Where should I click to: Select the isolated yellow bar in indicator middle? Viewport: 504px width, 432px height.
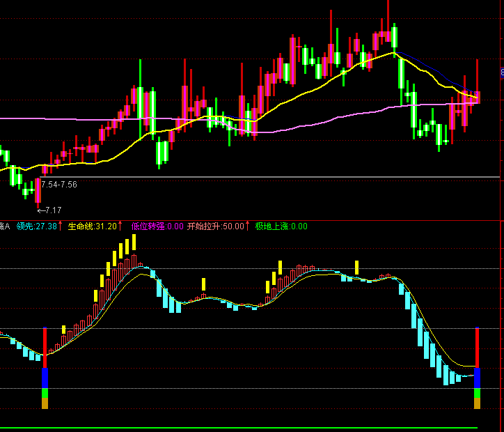203,284
